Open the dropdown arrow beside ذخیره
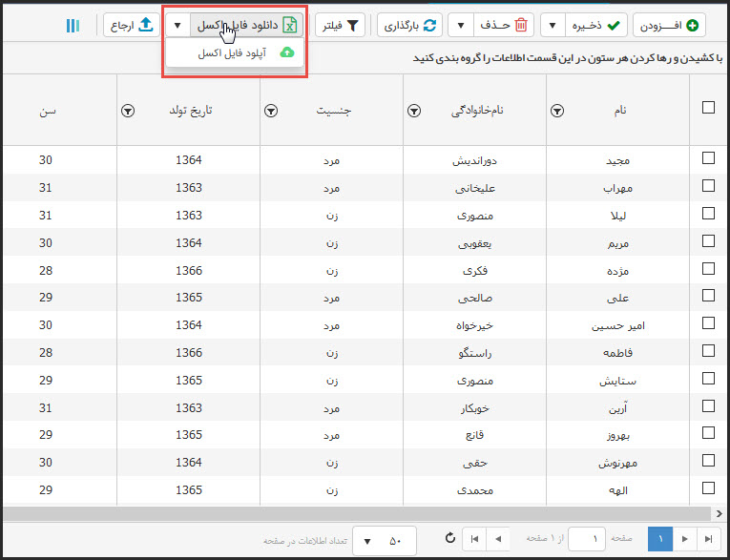Screen dimensions: 730x560 coord(553,25)
